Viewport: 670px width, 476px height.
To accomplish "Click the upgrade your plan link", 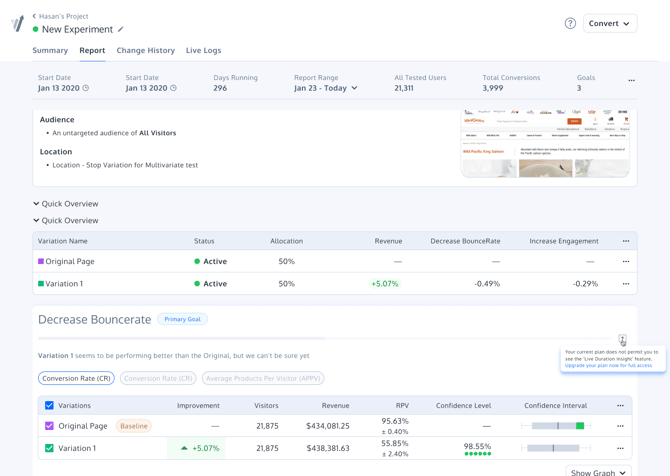I will point(608,366).
